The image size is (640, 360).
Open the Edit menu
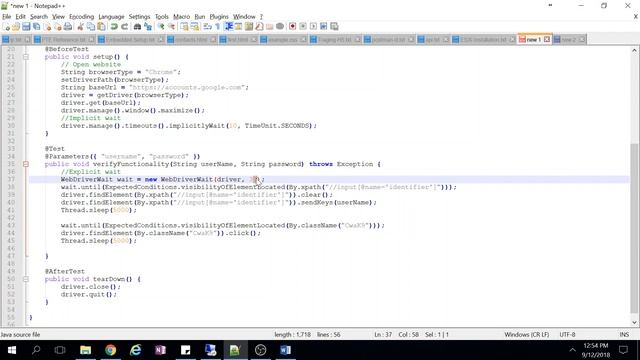click(x=20, y=17)
